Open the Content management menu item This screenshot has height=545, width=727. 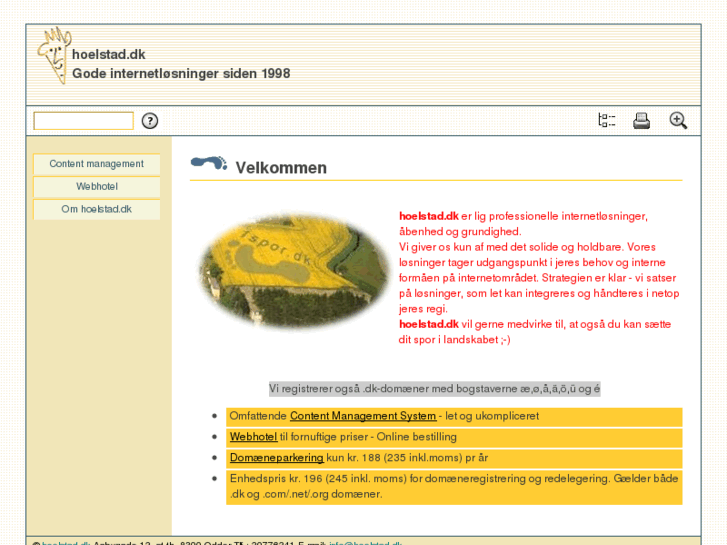pos(96,164)
